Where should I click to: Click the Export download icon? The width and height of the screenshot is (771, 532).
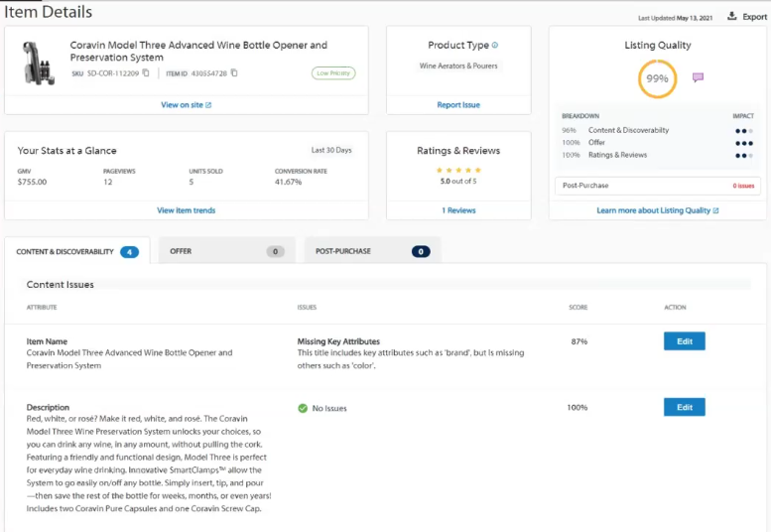(731, 16)
